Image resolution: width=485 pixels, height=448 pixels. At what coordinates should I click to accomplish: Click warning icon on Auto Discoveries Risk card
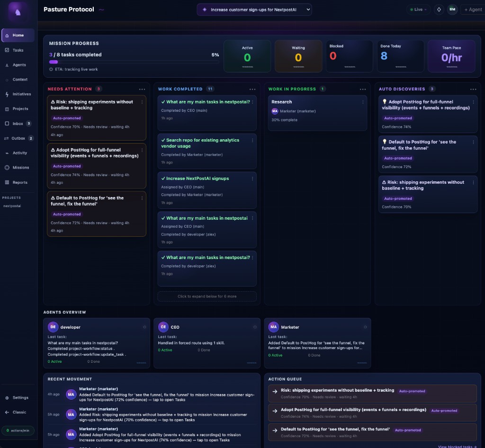point(384,182)
